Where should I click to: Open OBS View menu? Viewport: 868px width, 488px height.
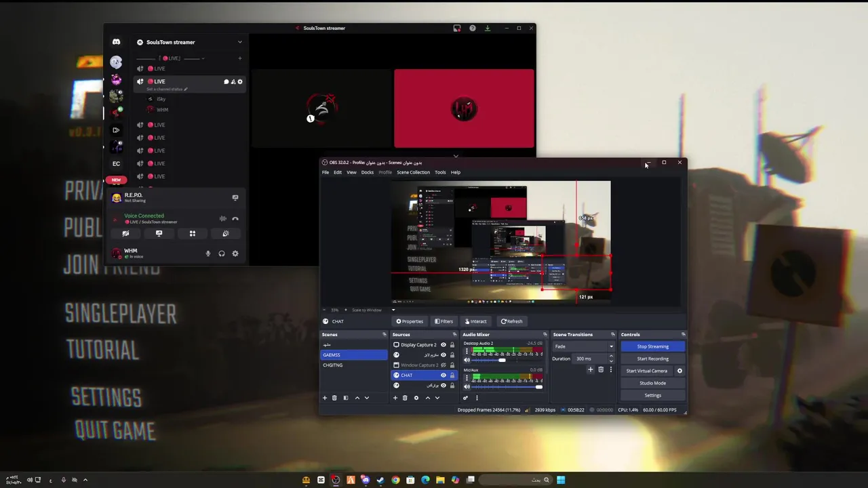pyautogui.click(x=351, y=172)
